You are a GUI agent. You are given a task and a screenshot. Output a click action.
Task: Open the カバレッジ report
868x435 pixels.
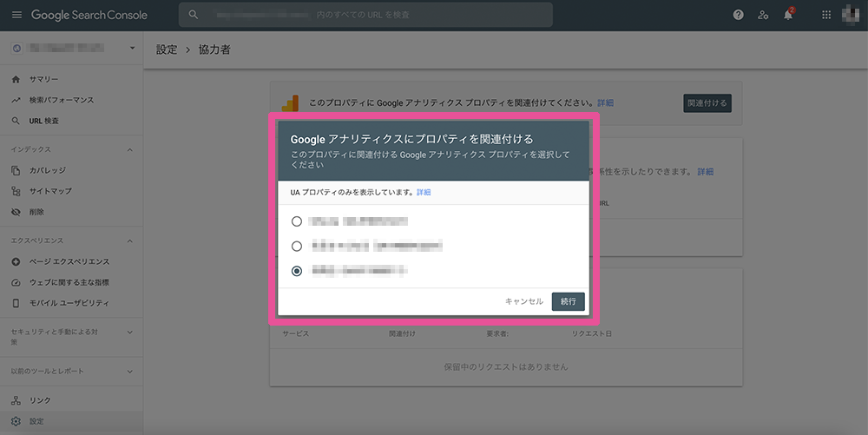[x=48, y=170]
